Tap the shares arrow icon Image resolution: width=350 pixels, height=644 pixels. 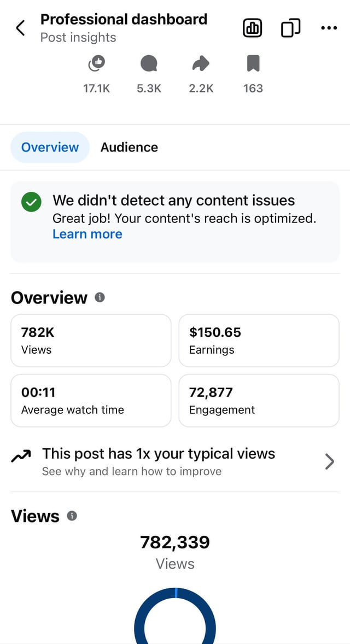click(x=201, y=65)
